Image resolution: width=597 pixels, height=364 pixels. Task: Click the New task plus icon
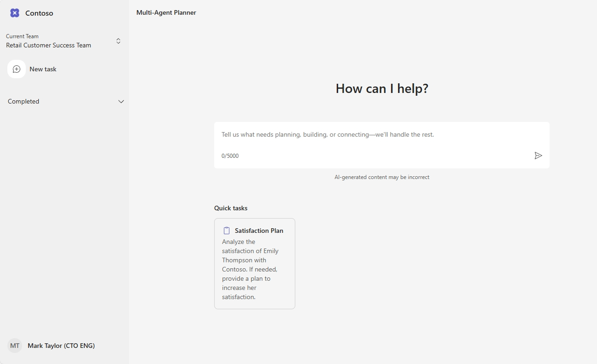tap(17, 69)
